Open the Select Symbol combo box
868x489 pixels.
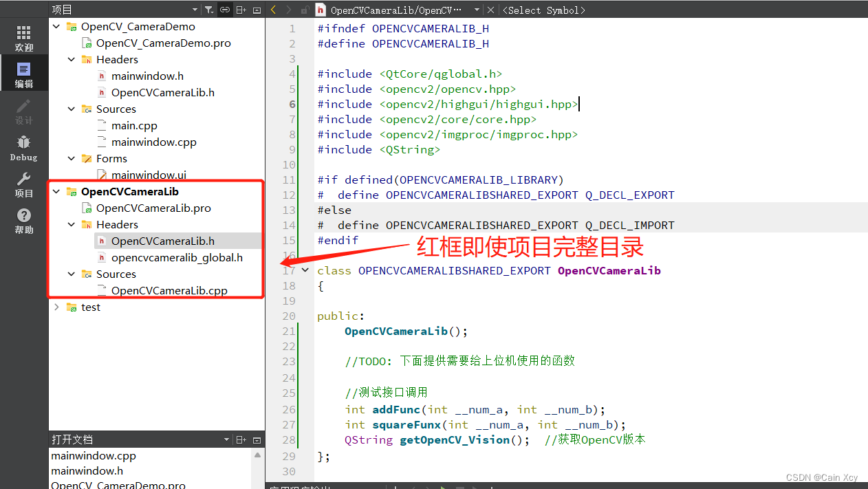click(543, 10)
